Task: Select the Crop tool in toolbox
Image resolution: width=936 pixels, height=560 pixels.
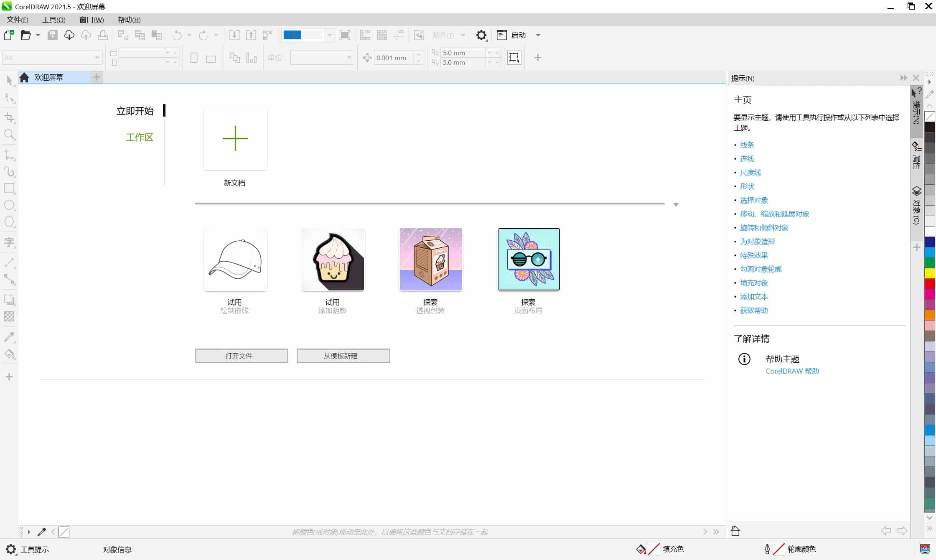Action: [x=9, y=117]
